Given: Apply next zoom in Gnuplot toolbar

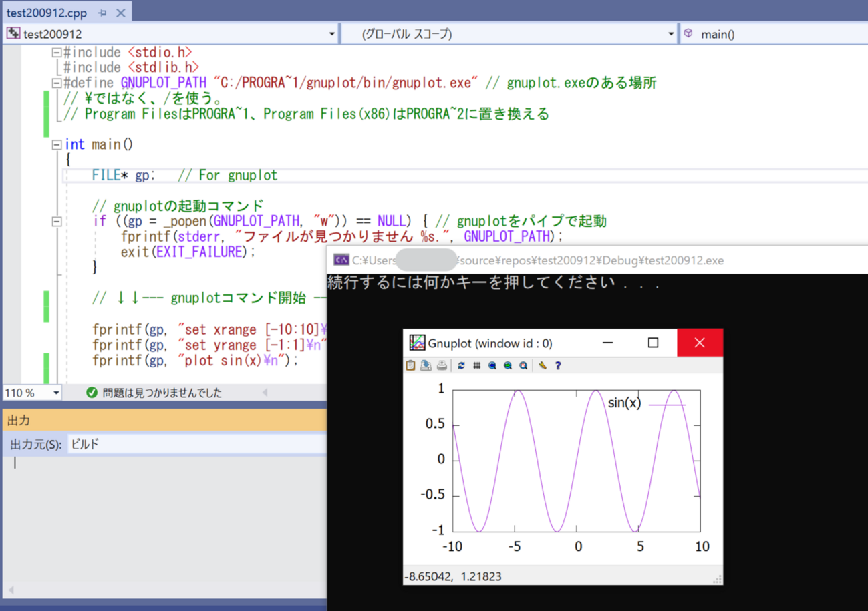Looking at the screenshot, I should tap(508, 365).
